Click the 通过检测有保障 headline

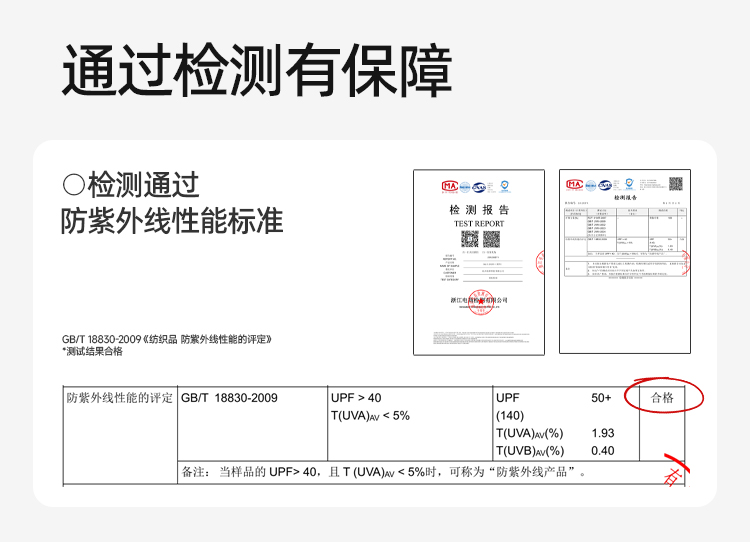pos(257,70)
